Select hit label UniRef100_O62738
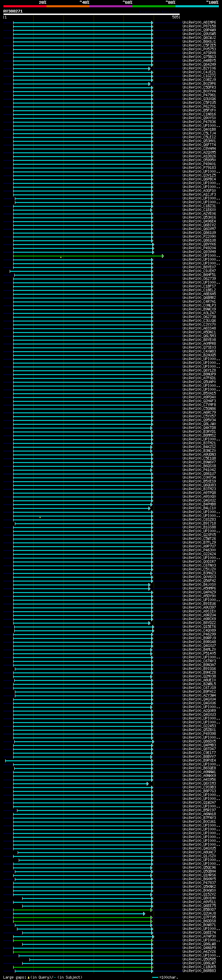 pyautogui.click(x=199, y=317)
